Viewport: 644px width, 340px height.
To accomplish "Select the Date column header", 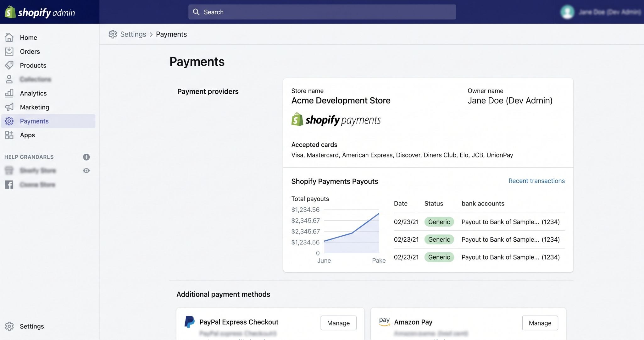I will (401, 203).
